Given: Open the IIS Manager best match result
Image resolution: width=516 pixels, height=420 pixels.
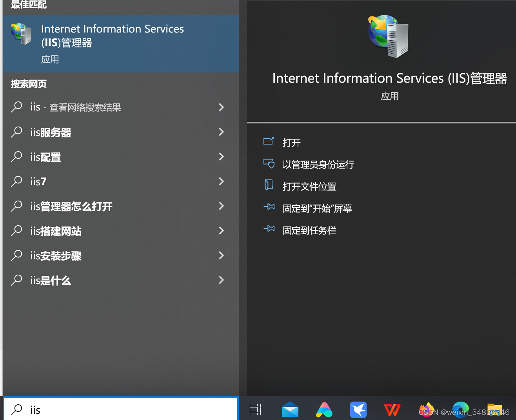Looking at the screenshot, I should tap(121, 43).
